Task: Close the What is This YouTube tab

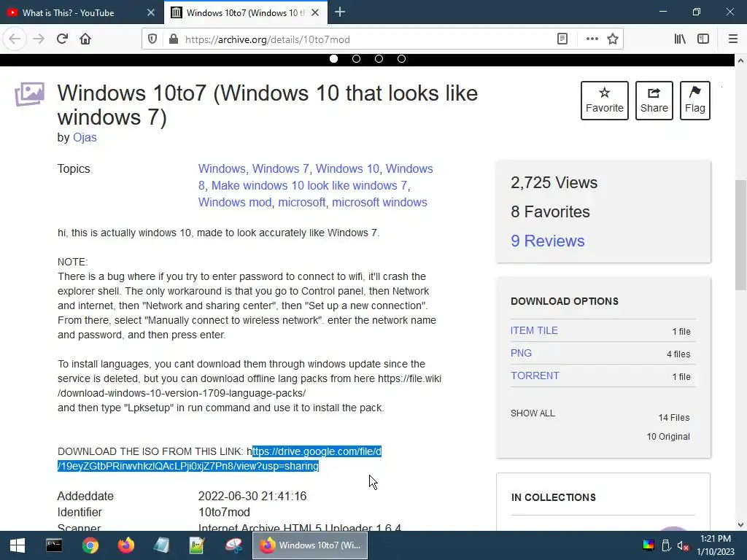Action: (151, 13)
